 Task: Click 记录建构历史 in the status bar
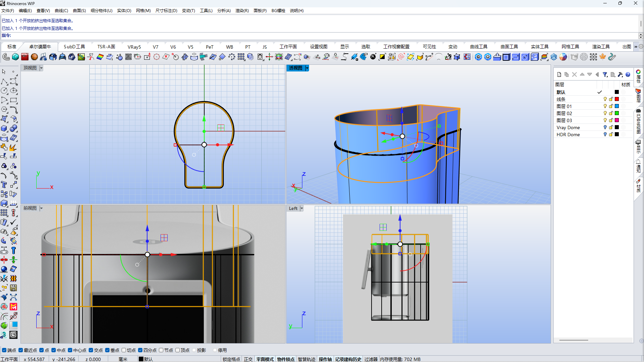[348, 359]
